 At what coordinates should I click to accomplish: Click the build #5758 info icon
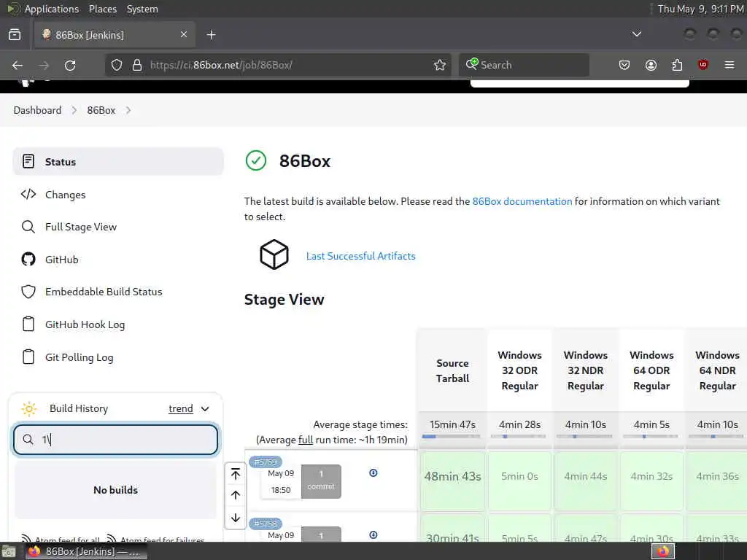[373, 534]
